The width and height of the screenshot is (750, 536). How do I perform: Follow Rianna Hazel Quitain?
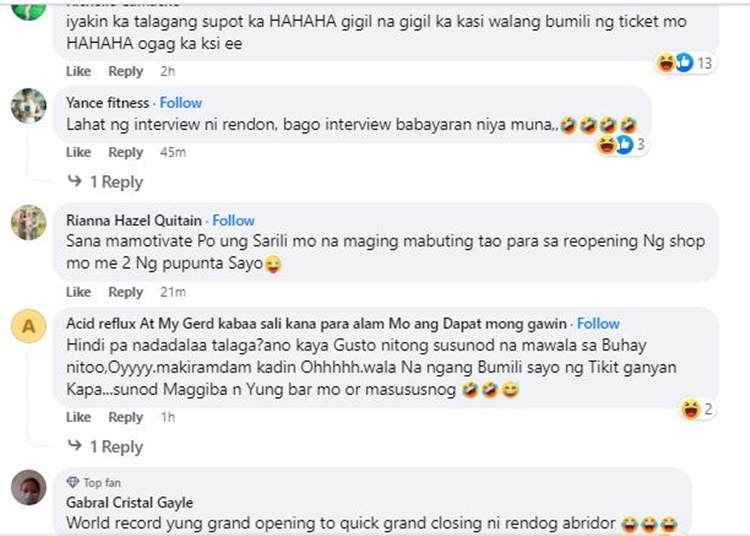(x=233, y=220)
